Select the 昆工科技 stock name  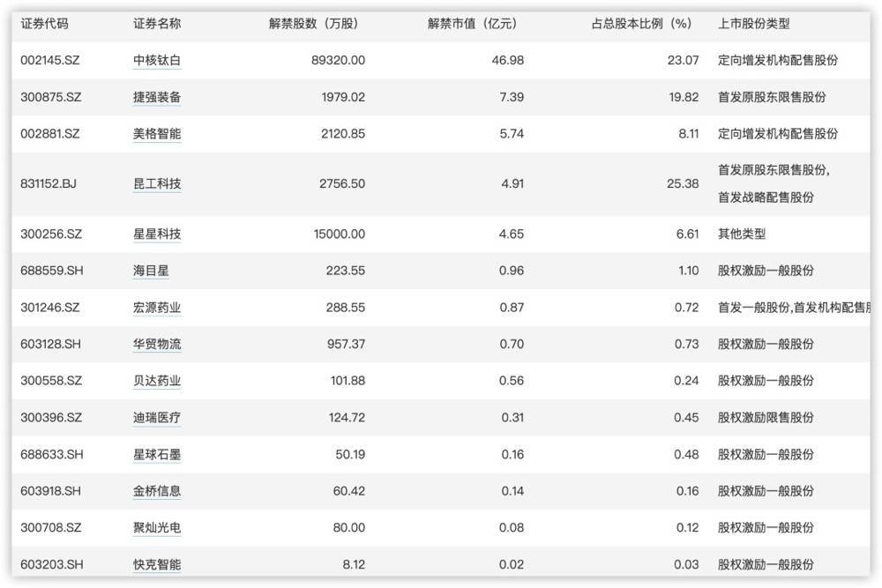click(x=157, y=184)
